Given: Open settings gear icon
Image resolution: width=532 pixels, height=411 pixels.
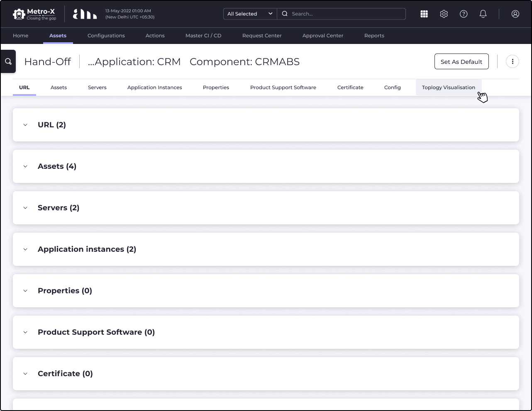Looking at the screenshot, I should pyautogui.click(x=444, y=14).
